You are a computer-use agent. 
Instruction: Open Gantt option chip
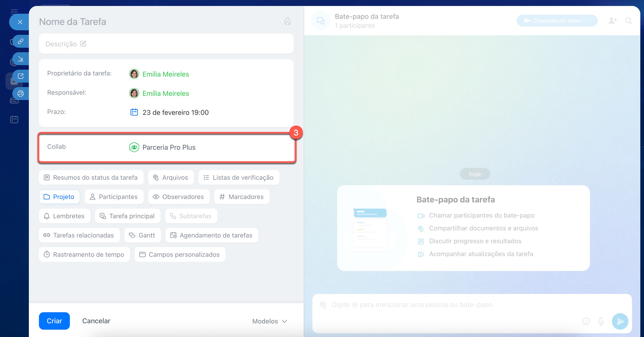(142, 235)
